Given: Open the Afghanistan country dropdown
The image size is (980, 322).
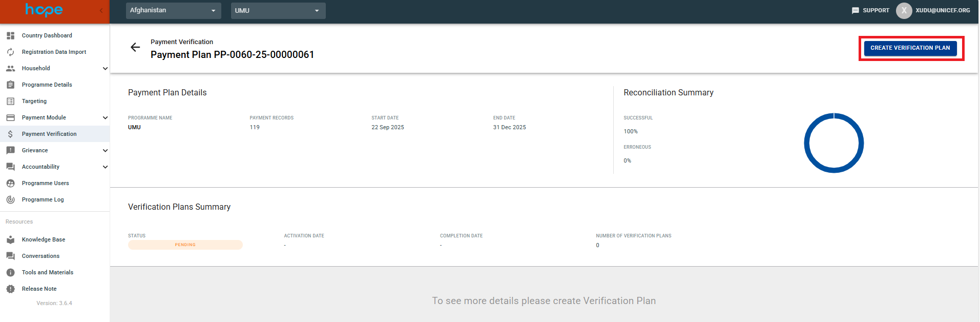Looking at the screenshot, I should pos(173,10).
